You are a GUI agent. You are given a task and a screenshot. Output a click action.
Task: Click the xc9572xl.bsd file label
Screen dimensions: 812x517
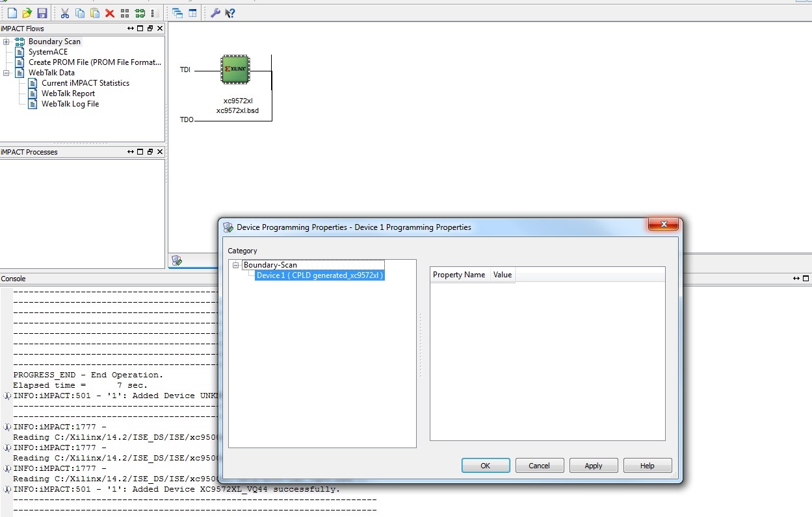coord(238,110)
